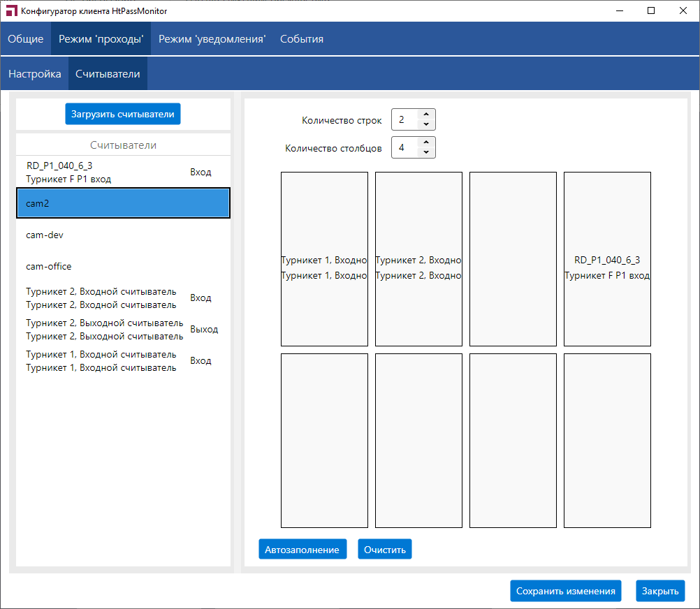This screenshot has width=700, height=609.
Task: Click the row count input field
Action: point(404,119)
